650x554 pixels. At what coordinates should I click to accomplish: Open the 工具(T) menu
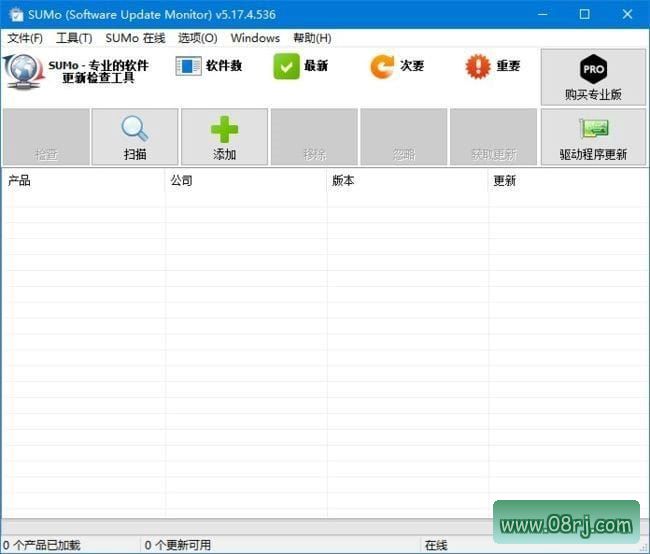(74, 38)
